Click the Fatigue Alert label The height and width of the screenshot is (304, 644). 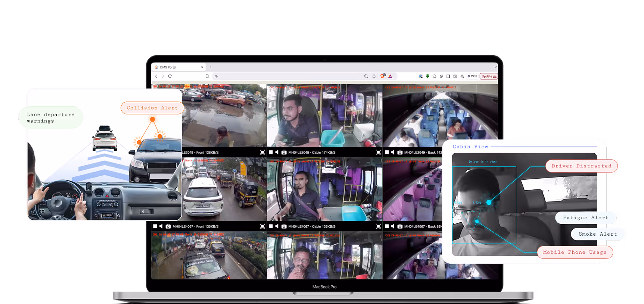point(586,217)
